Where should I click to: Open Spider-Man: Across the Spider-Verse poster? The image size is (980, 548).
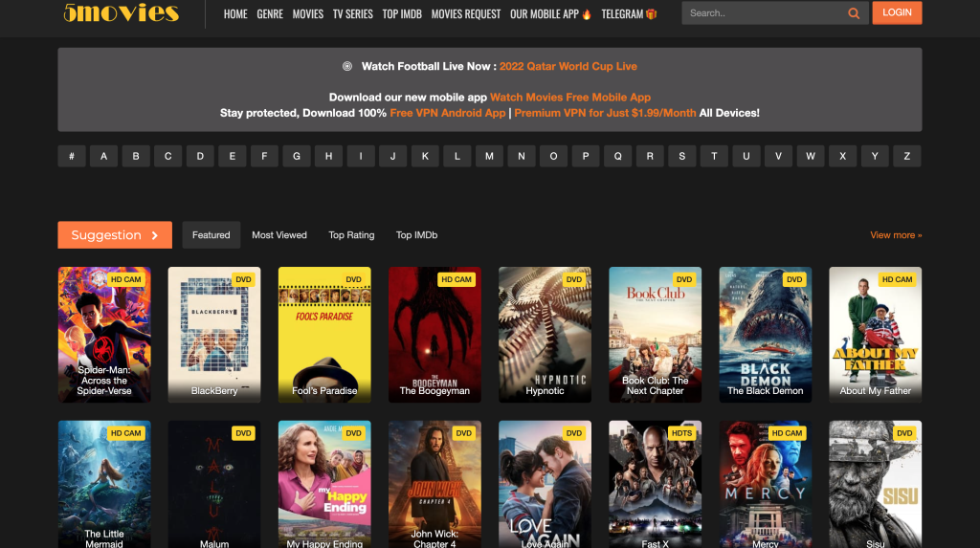[104, 335]
